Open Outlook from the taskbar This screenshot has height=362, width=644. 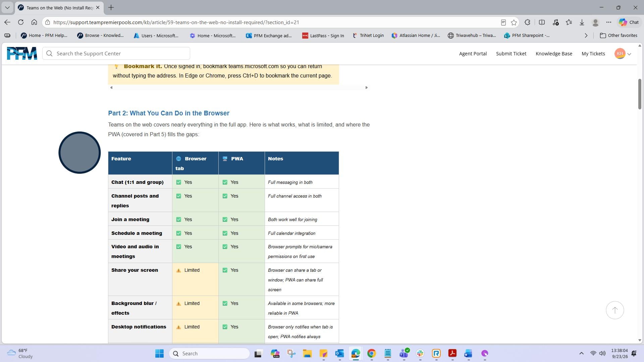(339, 353)
